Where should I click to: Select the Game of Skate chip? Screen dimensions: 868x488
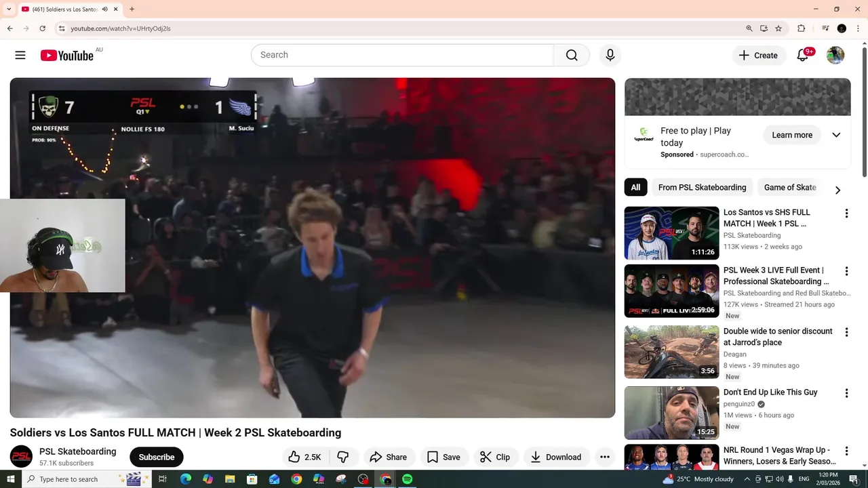coord(790,188)
